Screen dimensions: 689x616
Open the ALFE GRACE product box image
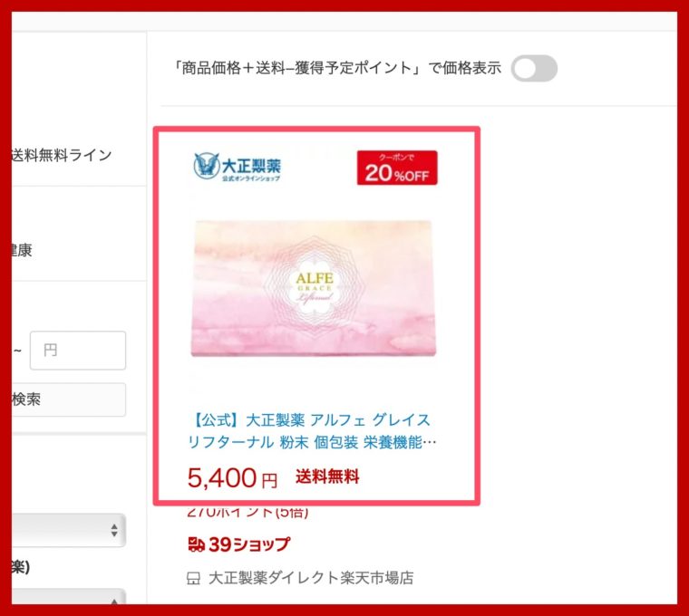point(314,288)
